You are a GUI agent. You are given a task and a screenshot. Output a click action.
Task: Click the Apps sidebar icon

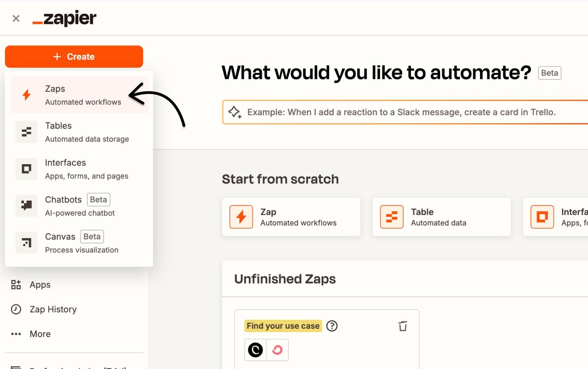[x=16, y=285]
